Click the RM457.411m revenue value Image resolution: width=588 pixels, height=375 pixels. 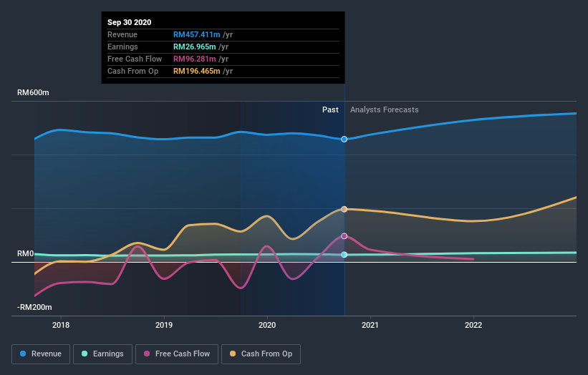[x=196, y=34]
